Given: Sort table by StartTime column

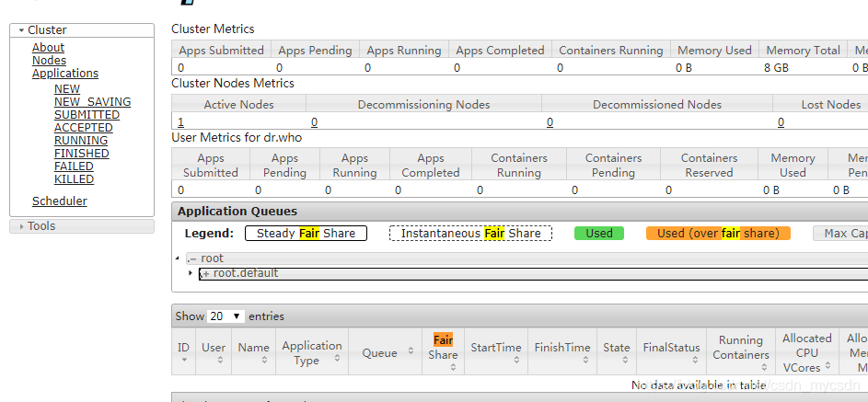Looking at the screenshot, I should (496, 351).
